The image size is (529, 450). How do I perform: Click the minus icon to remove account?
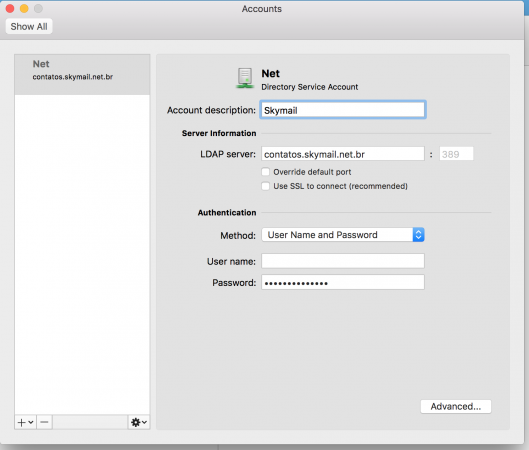coord(45,422)
